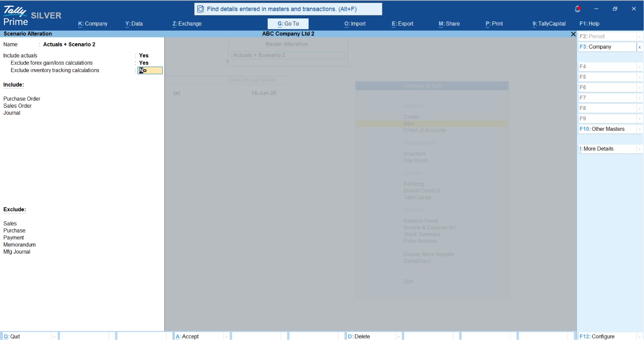Open the P: Print menu

494,23
